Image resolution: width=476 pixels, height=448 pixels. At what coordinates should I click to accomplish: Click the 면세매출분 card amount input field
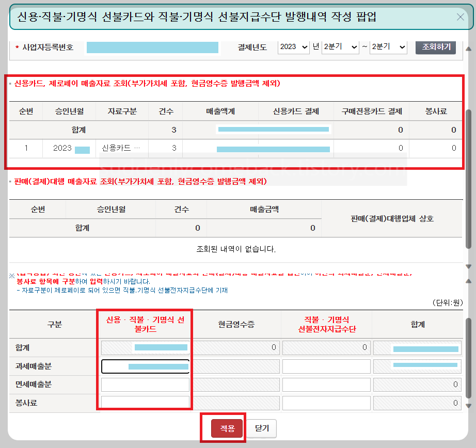tap(145, 384)
